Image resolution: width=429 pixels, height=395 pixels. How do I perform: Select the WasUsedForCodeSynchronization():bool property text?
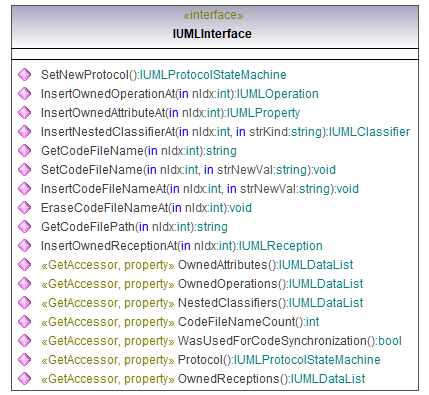tap(290, 341)
